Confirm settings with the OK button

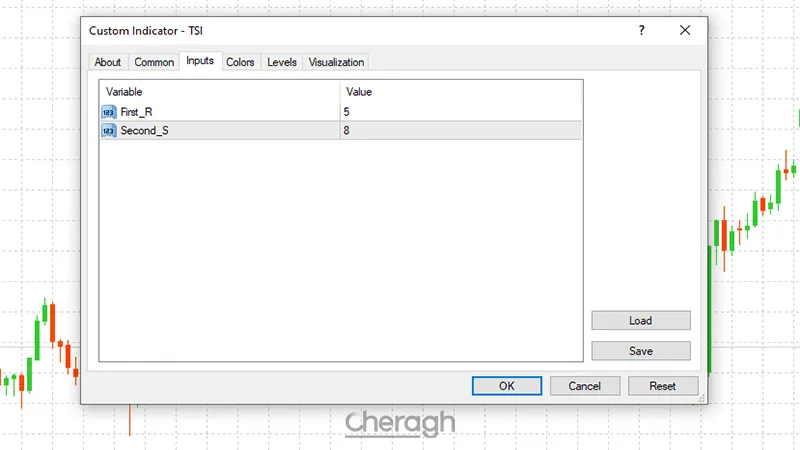point(506,386)
